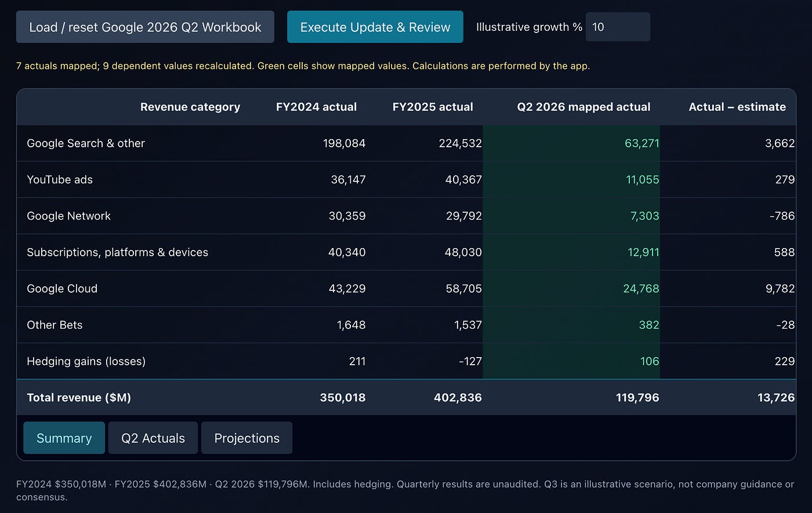The width and height of the screenshot is (812, 513).
Task: Select Subscriptions variance 588
Action: tap(784, 252)
